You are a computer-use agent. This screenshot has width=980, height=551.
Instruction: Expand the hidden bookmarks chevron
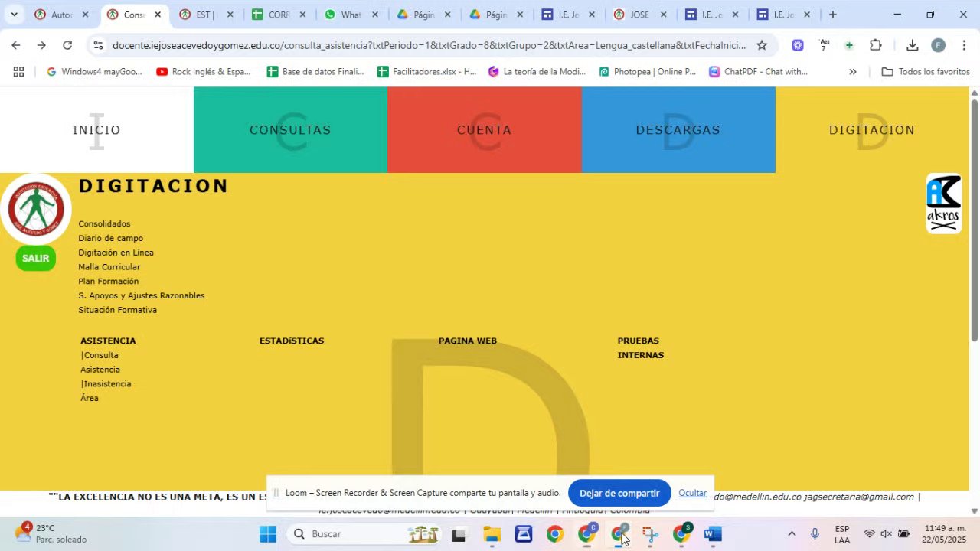[853, 72]
